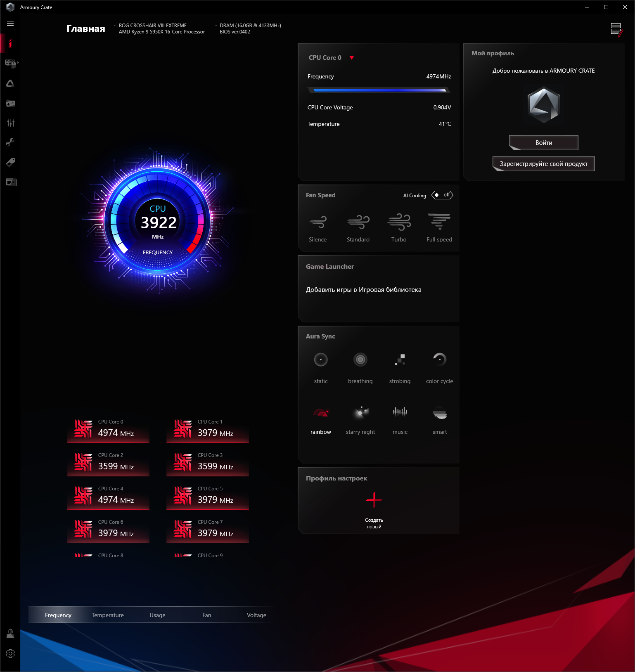The height and width of the screenshot is (672, 635).
Task: Open the Game Library gamepad sidebar icon
Action: coord(10,103)
